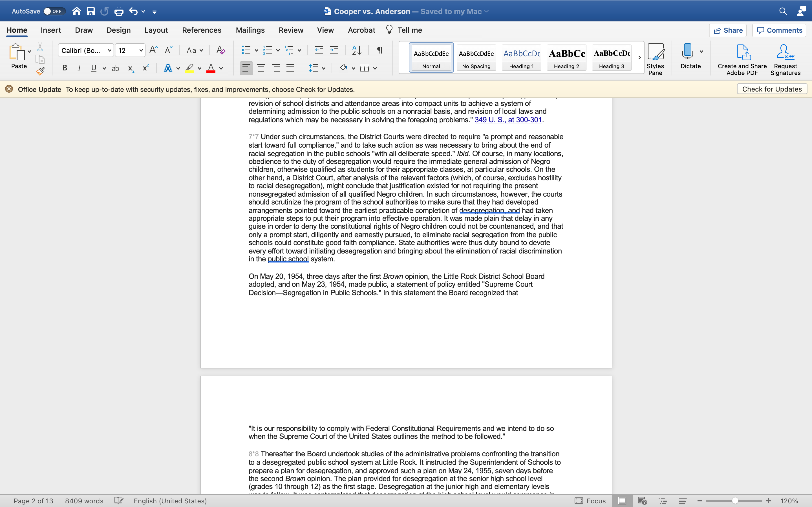Switch to the References tab
Screen dimensions: 812x507
pyautogui.click(x=201, y=30)
